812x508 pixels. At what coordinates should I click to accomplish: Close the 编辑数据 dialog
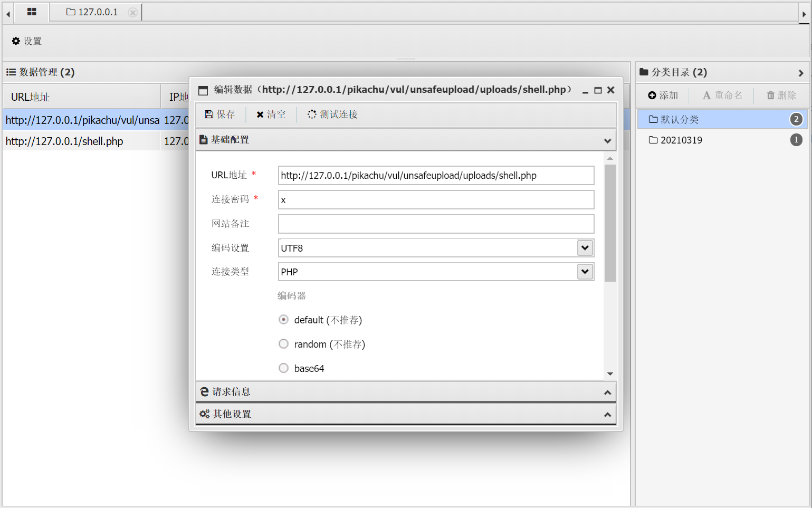610,90
